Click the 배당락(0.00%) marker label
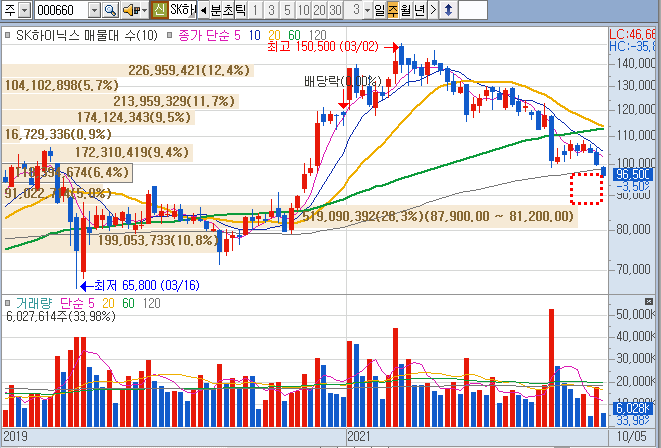 343,80
